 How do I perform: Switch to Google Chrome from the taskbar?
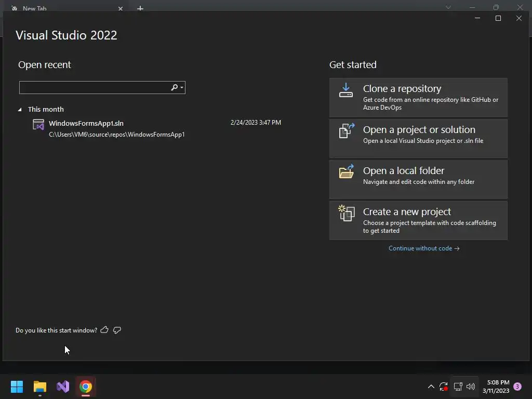[86, 387]
